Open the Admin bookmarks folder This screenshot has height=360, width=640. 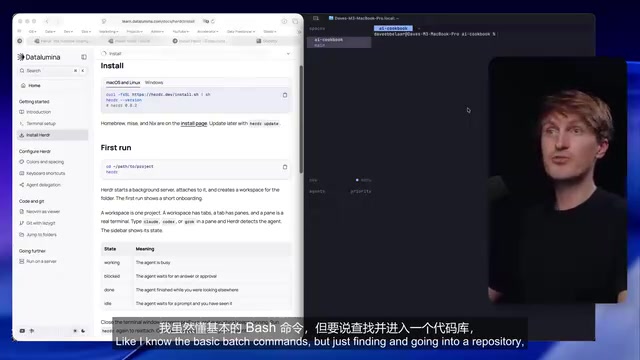pos(158,31)
